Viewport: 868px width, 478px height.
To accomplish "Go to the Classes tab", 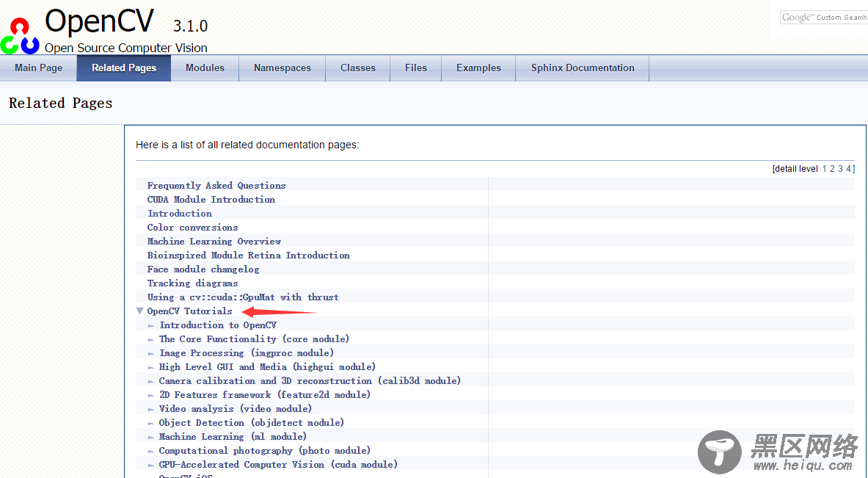I will 357,68.
